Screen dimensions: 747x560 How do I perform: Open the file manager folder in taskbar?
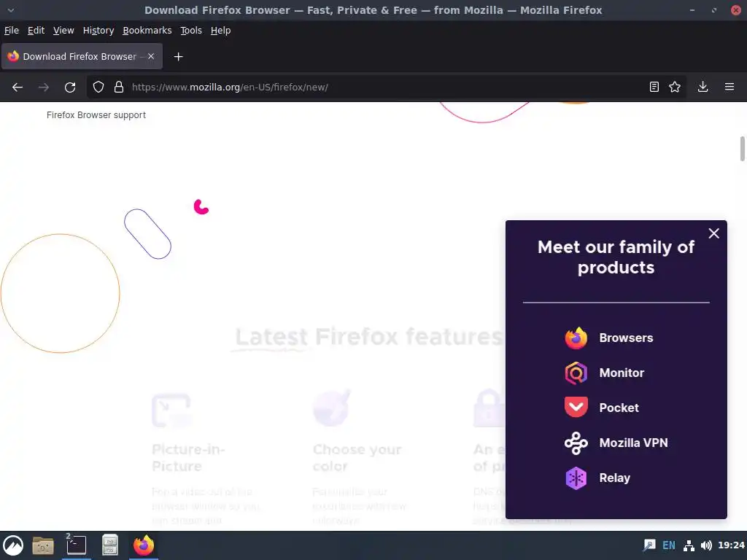tap(42, 545)
